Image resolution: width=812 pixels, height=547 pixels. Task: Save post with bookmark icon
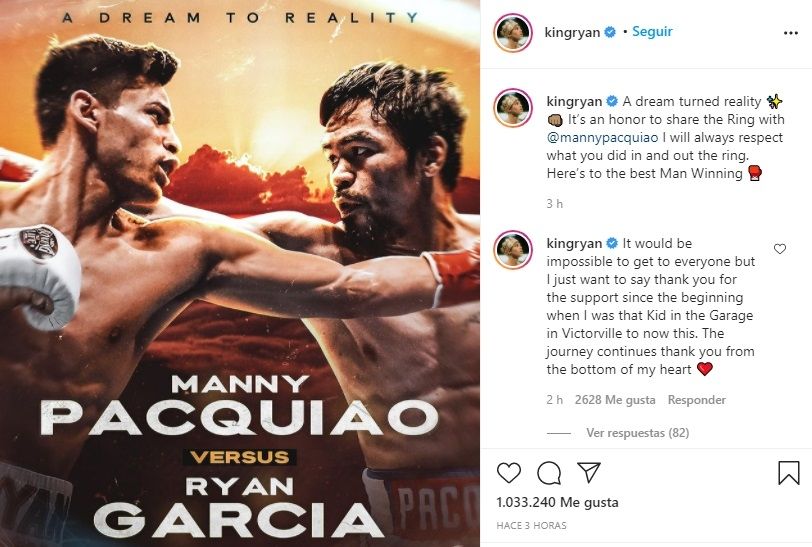789,472
